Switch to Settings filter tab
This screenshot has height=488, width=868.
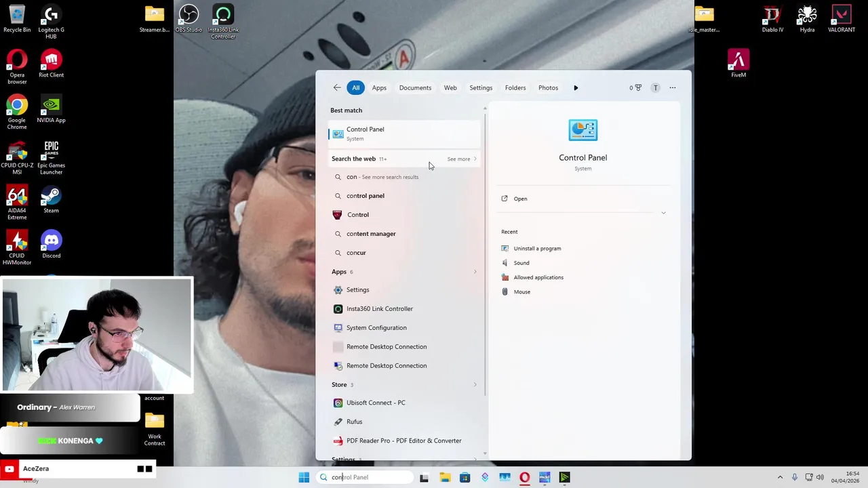tap(481, 87)
